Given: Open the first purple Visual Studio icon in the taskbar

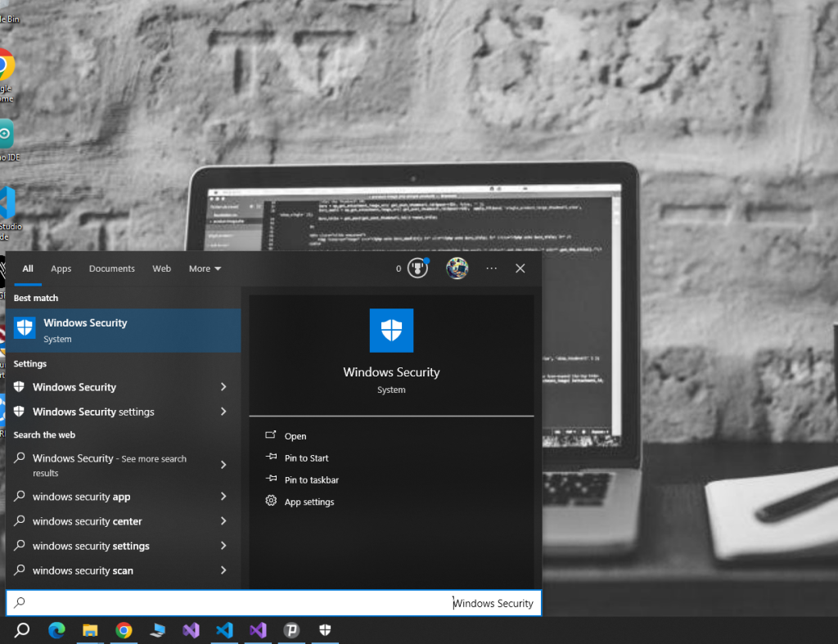Looking at the screenshot, I should (191, 631).
